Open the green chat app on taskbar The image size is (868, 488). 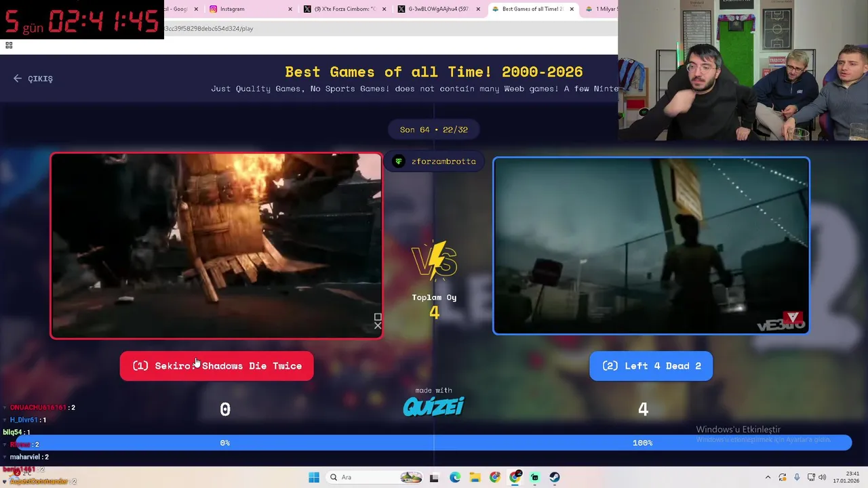pos(535,477)
